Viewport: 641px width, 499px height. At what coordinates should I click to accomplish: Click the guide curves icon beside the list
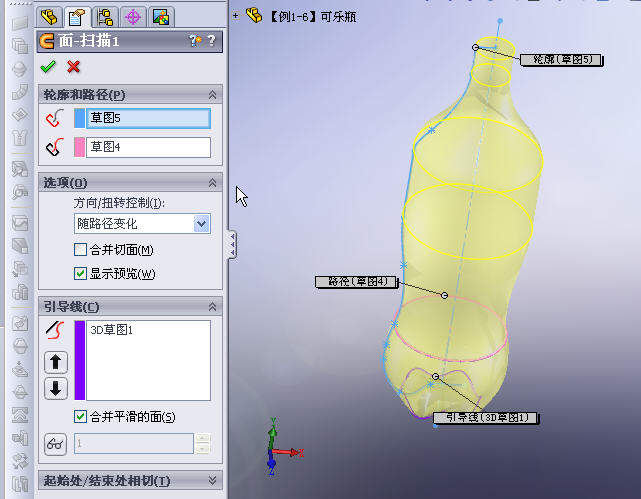(55, 330)
